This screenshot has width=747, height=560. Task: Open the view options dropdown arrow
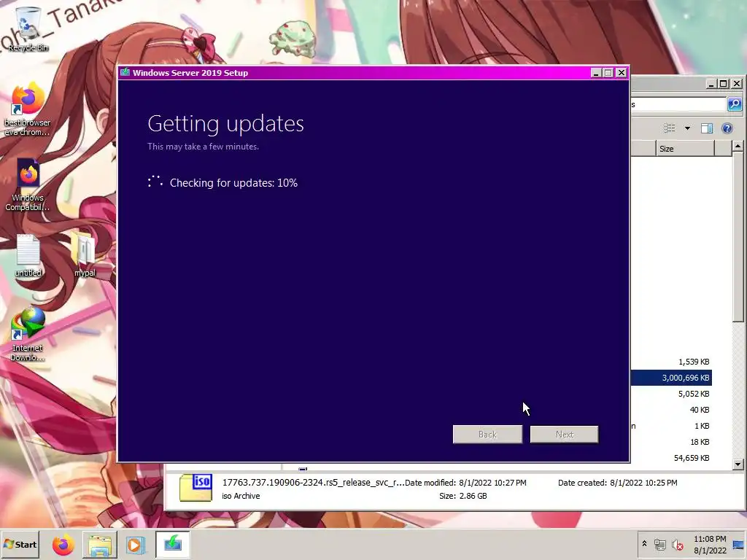tap(687, 128)
